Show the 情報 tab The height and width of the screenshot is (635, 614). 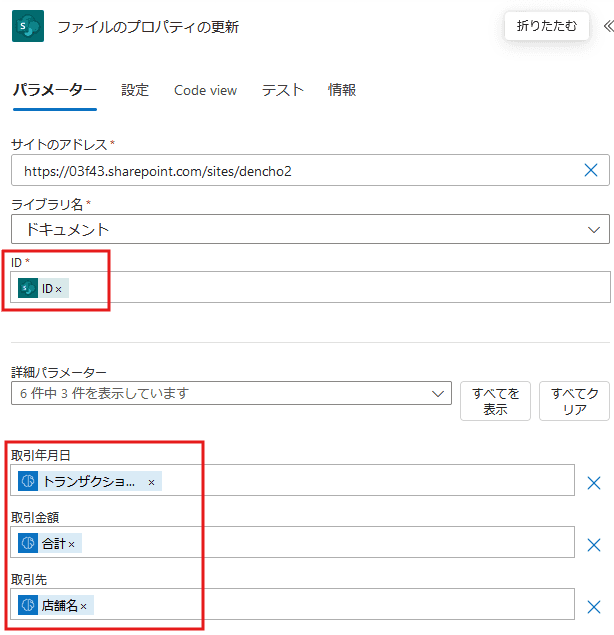coord(341,90)
